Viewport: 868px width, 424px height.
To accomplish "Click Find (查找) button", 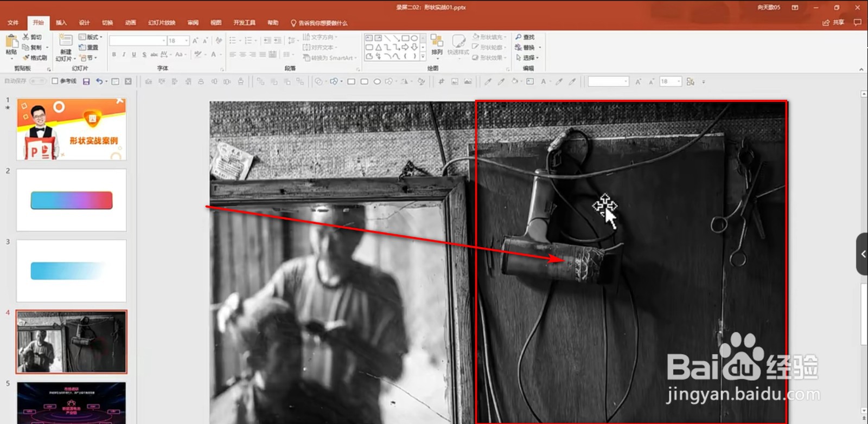I will (525, 37).
